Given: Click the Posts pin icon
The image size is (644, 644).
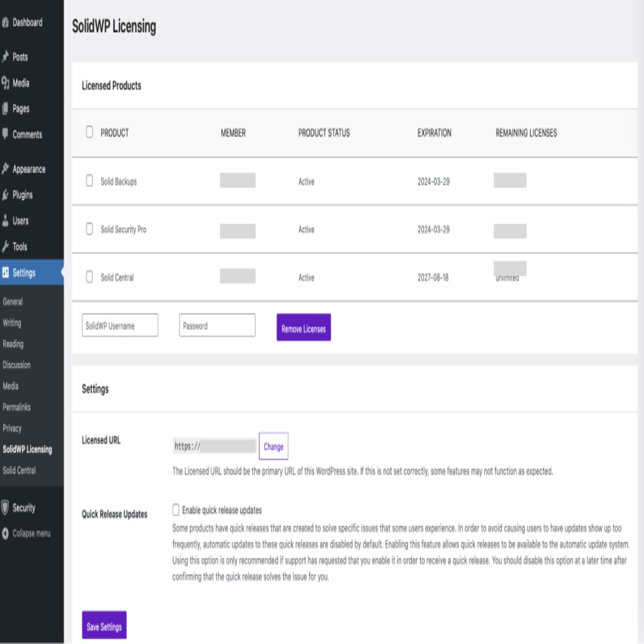Looking at the screenshot, I should 5,57.
